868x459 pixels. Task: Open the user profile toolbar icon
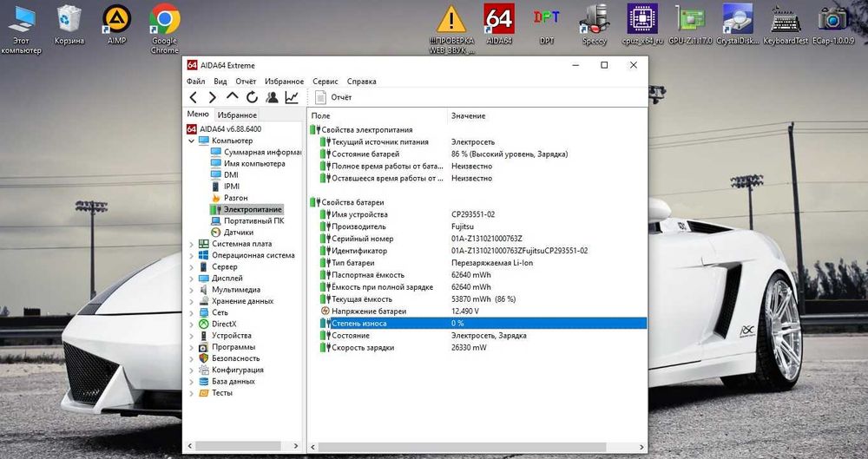[x=272, y=97]
